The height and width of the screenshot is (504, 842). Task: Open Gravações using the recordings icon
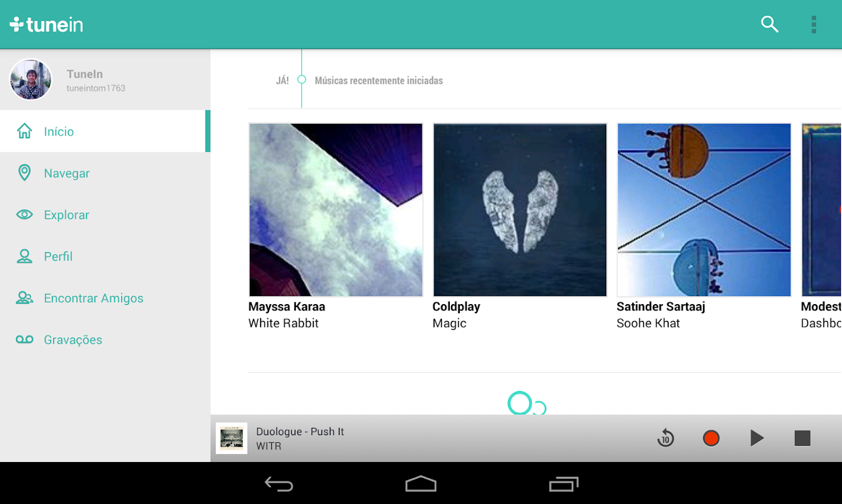click(24, 339)
